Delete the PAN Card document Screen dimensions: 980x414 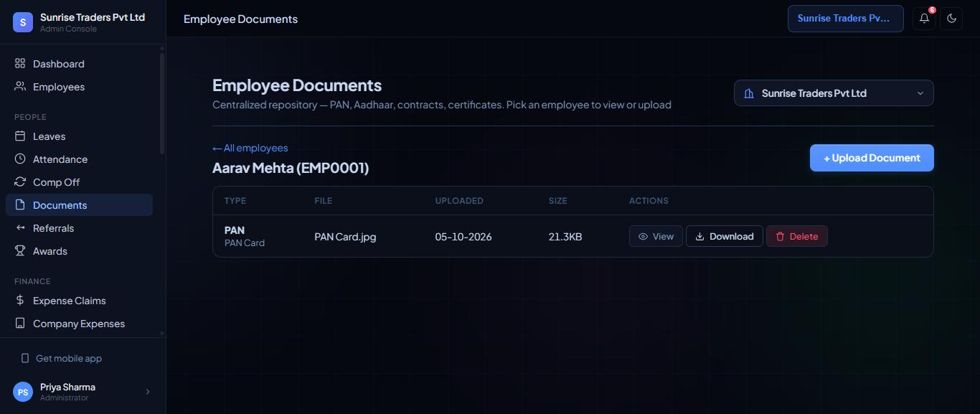click(x=796, y=236)
